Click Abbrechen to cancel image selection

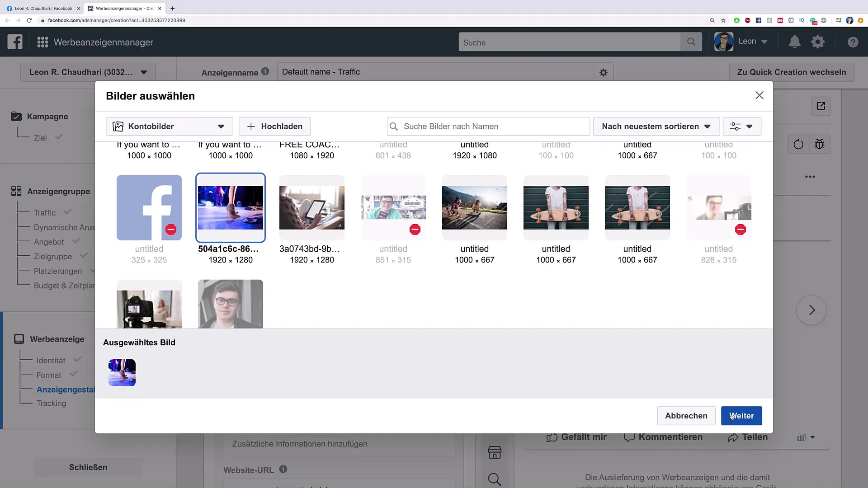[x=686, y=415]
